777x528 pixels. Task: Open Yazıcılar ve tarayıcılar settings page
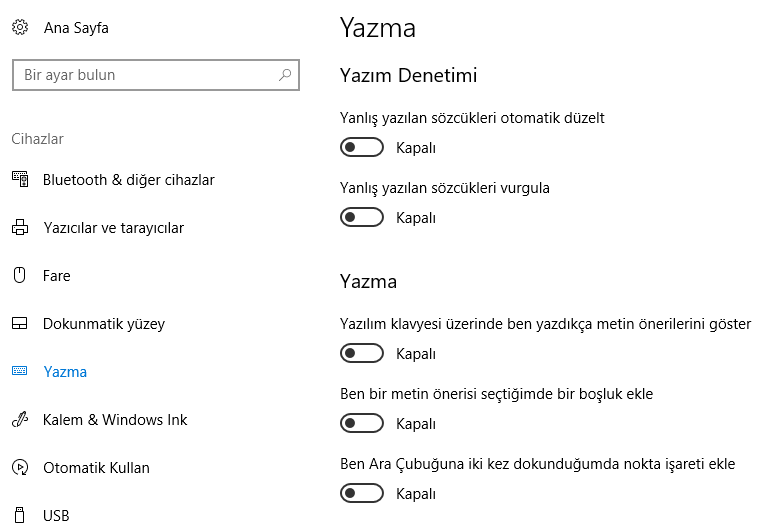[x=113, y=228]
